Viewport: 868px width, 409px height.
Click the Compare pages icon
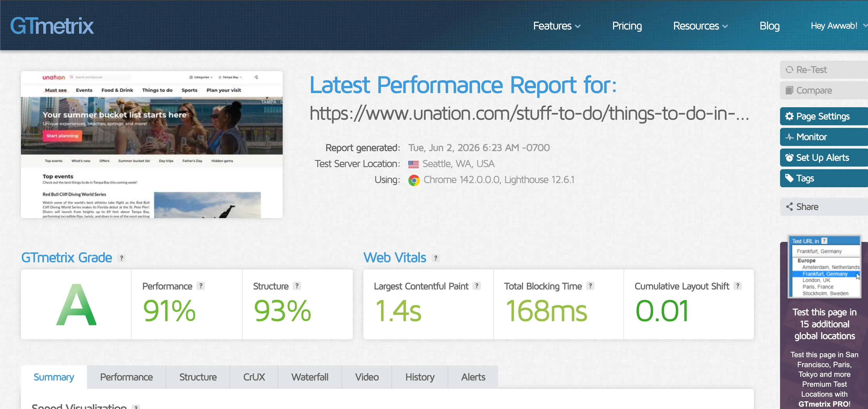(x=789, y=90)
